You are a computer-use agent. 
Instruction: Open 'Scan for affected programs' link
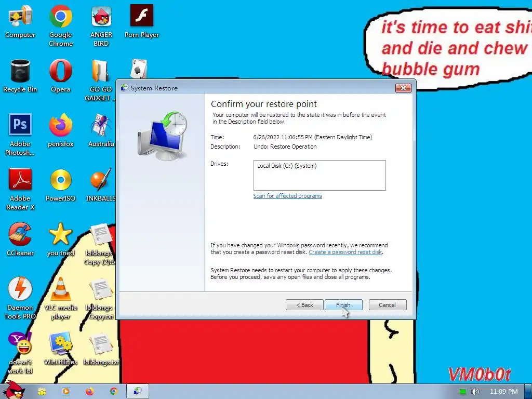[x=287, y=196]
